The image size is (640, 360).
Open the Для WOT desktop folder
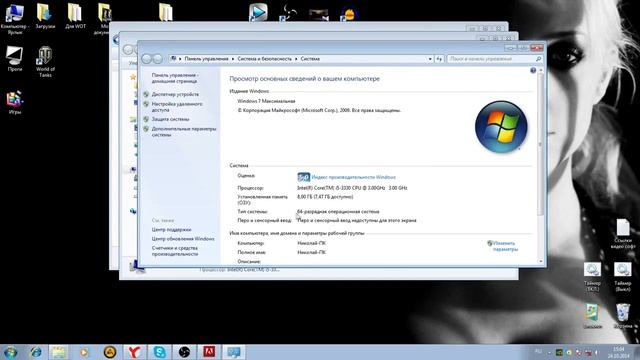tap(76, 16)
